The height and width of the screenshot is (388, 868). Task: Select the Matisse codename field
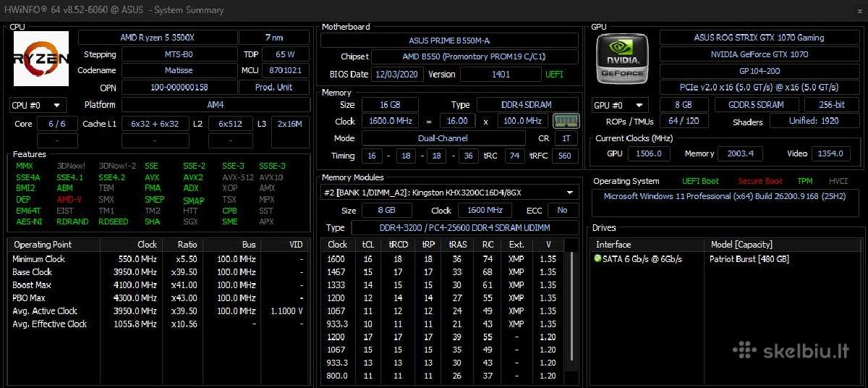179,71
